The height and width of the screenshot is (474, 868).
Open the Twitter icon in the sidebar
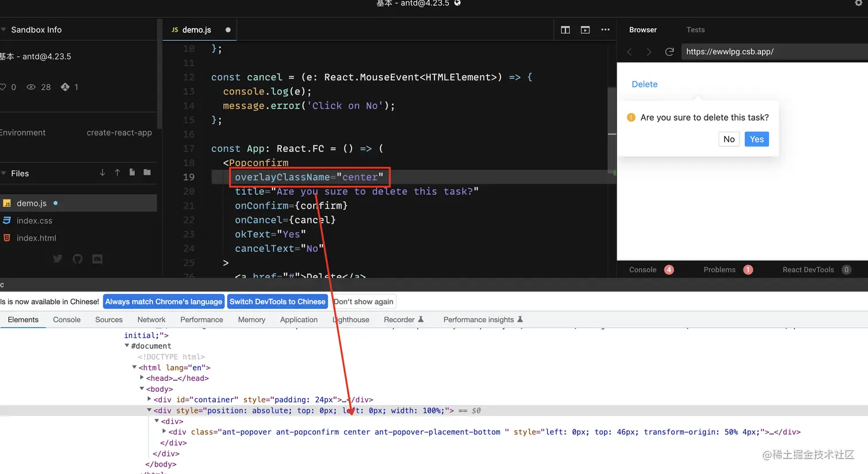coord(57,259)
